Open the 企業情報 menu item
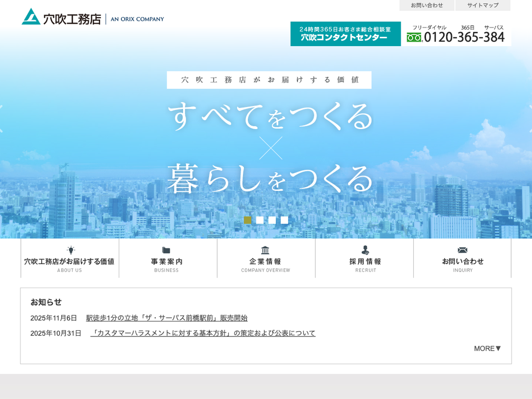 265,262
